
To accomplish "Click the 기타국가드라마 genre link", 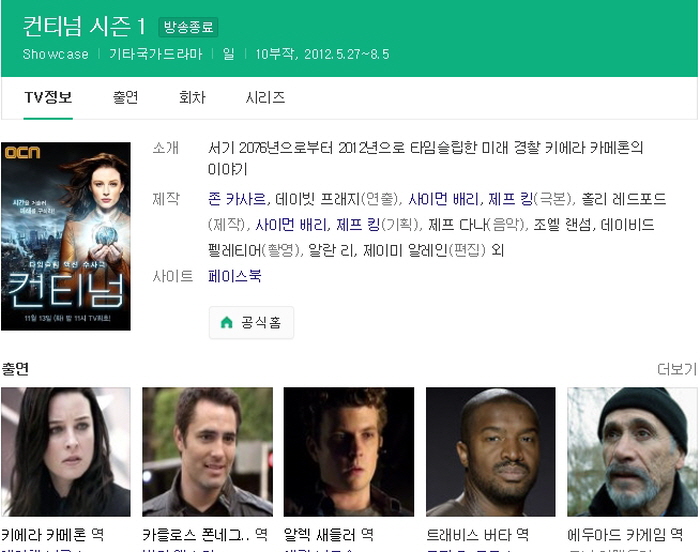I will (155, 54).
